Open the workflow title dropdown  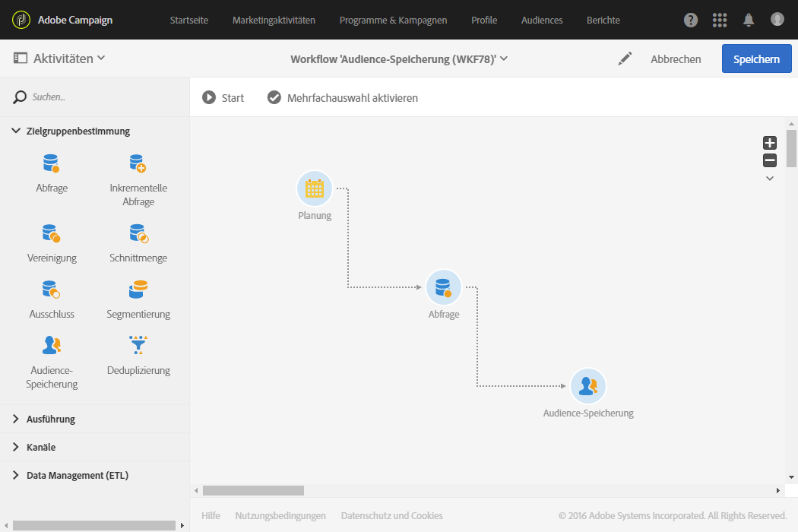pos(503,59)
